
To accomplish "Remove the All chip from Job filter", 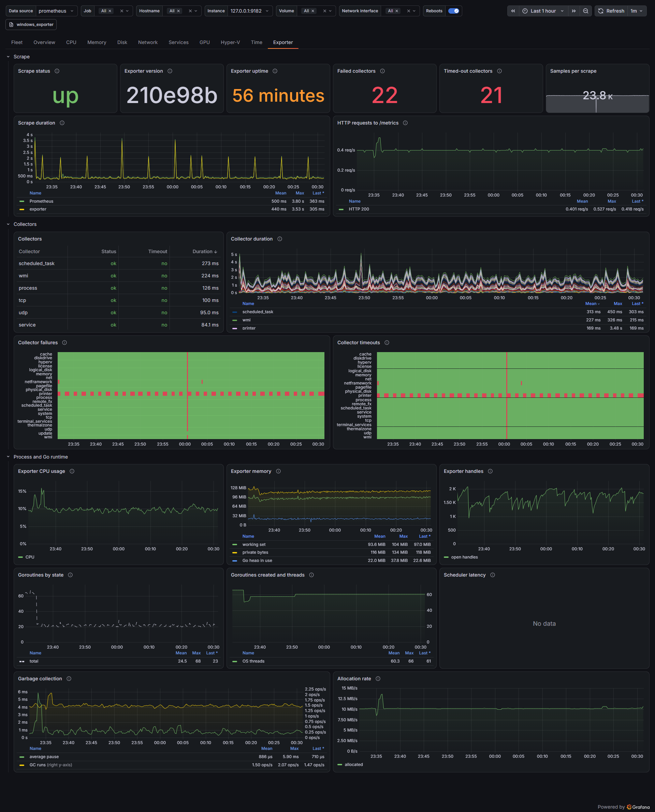I will pos(110,11).
